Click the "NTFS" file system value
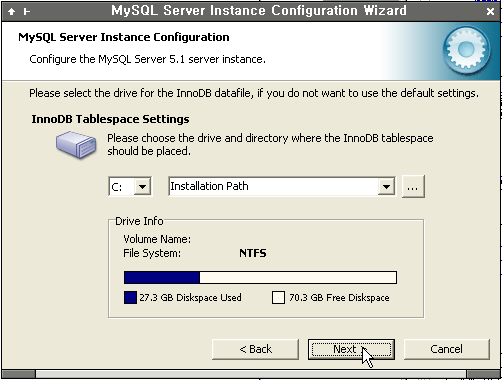 click(x=253, y=253)
